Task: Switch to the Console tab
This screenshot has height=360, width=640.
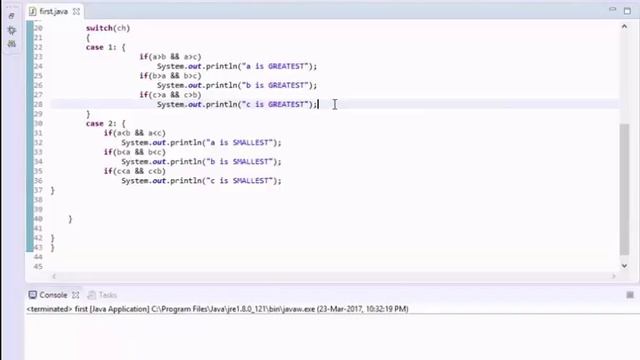Action: pos(53,295)
